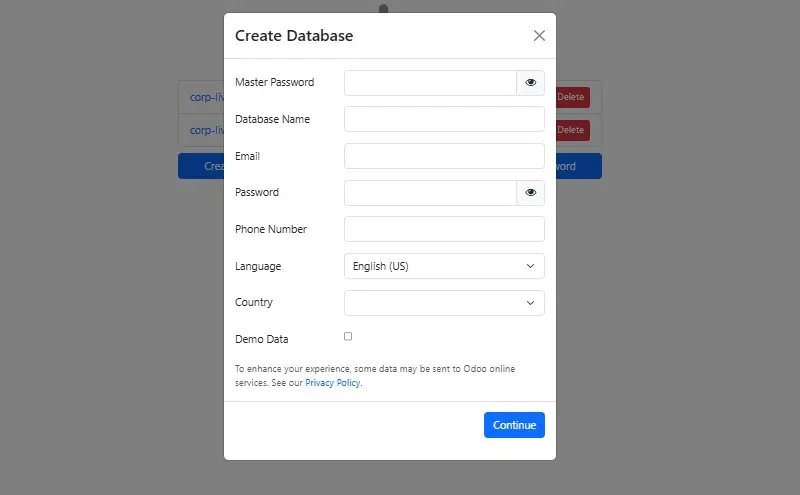The image size is (800, 495).
Task: Open the Language dropdown
Action: (444, 266)
